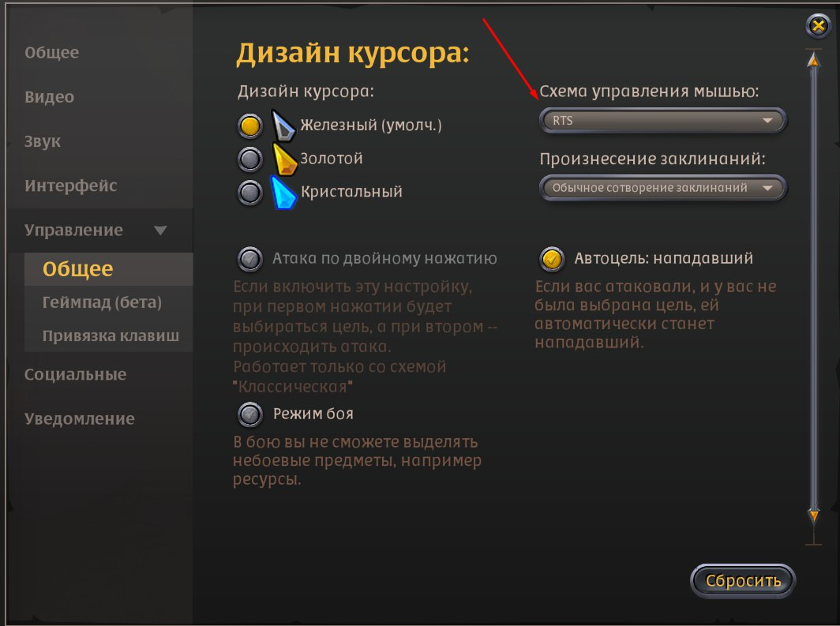840x626 pixels.
Task: Click the arrow on the RTS dropdown
Action: pyautogui.click(x=767, y=121)
